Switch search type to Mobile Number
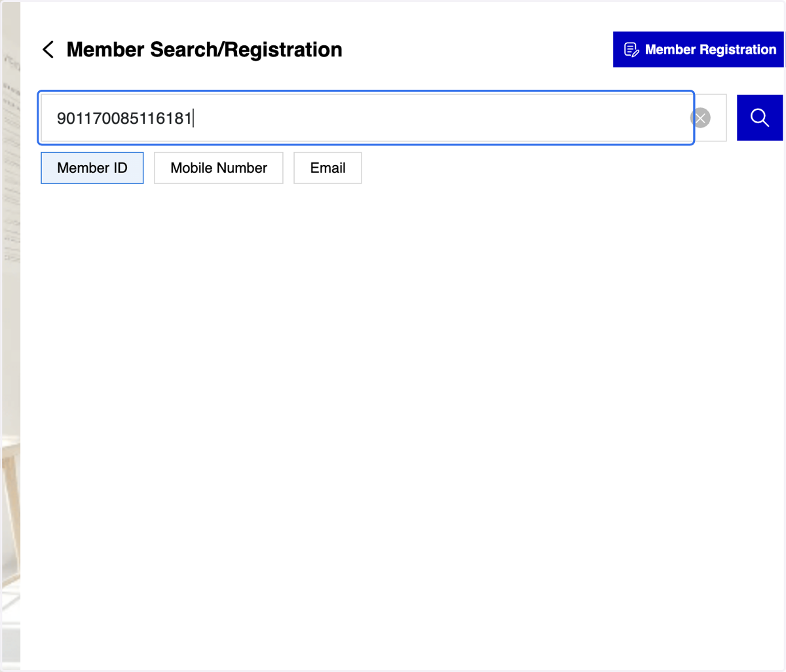786x672 pixels. [219, 168]
